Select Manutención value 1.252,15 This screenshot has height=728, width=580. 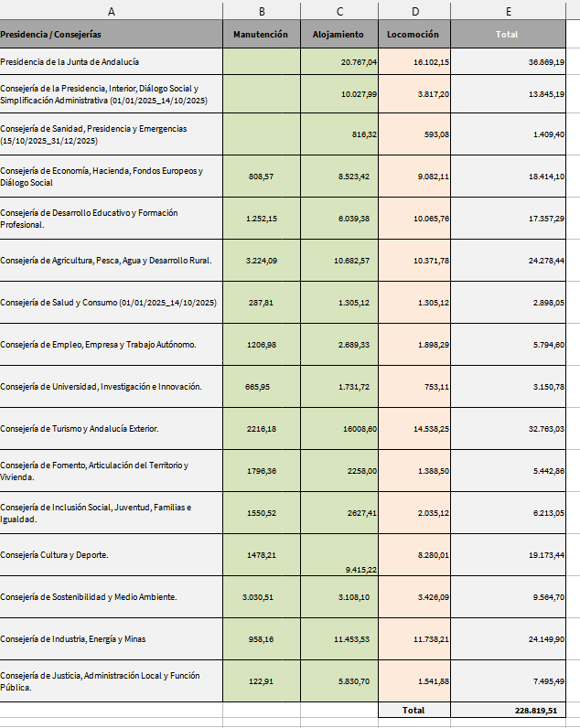[x=262, y=219]
